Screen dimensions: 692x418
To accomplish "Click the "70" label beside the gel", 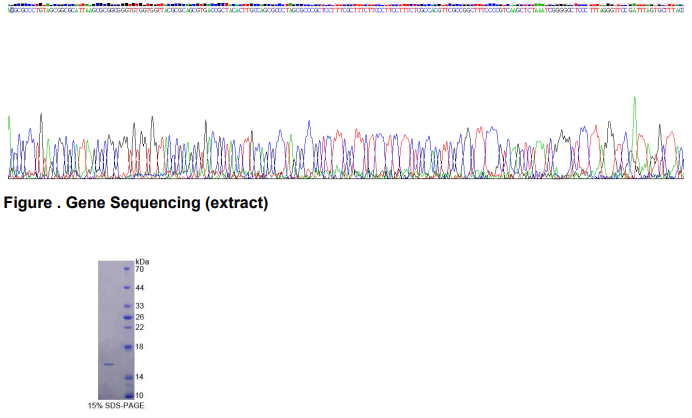I will (140, 270).
